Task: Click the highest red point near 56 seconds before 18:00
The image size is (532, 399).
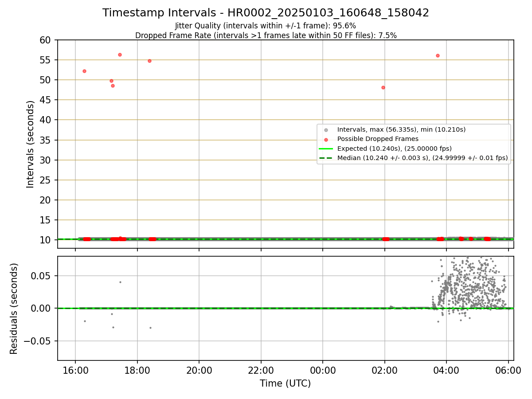Action: (120, 55)
